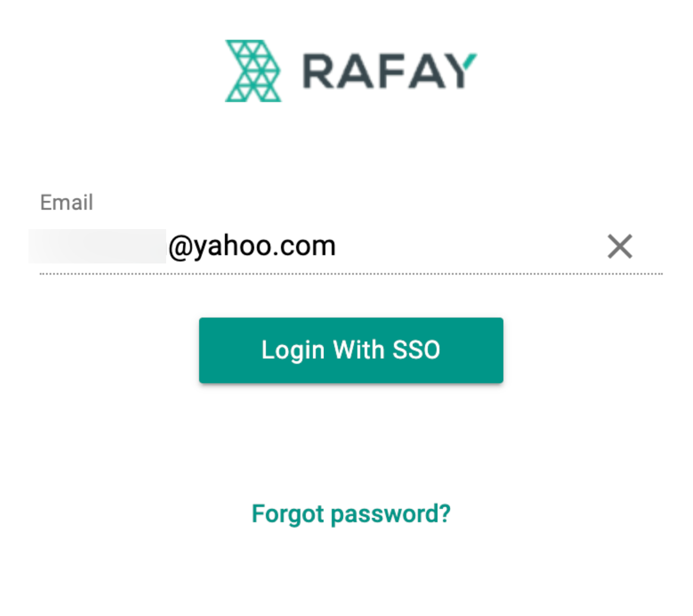Click the question mark in Forgot password?
This screenshot has width=693, height=616.
pyautogui.click(x=444, y=513)
